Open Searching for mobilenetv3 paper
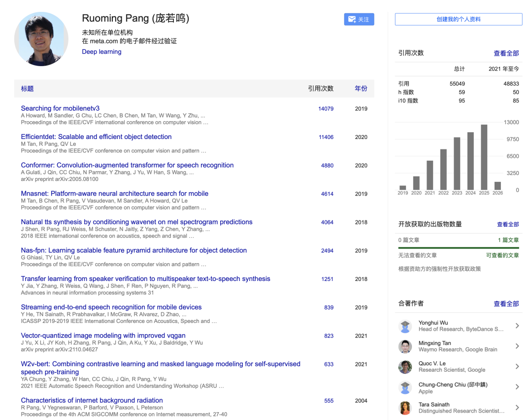The image size is (532, 420). [60, 108]
